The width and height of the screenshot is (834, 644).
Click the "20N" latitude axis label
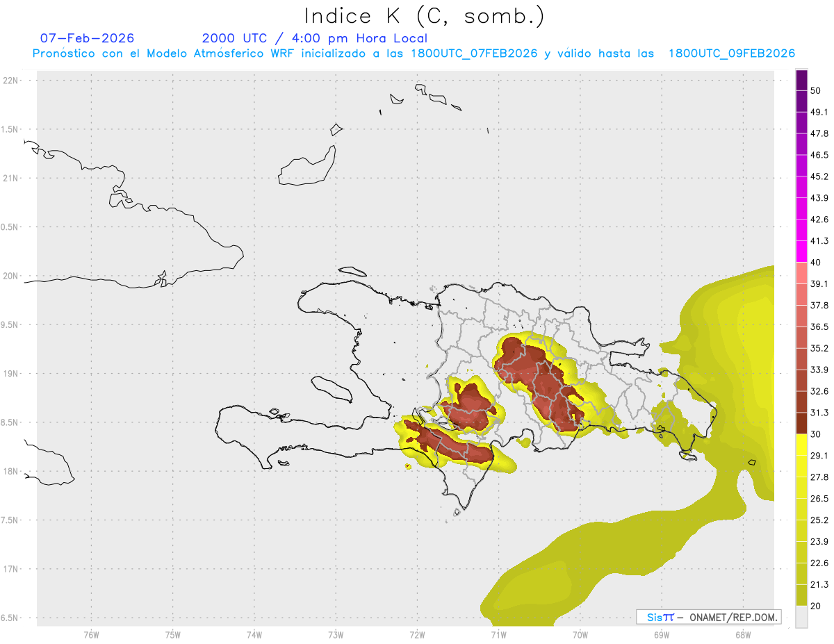(10, 276)
